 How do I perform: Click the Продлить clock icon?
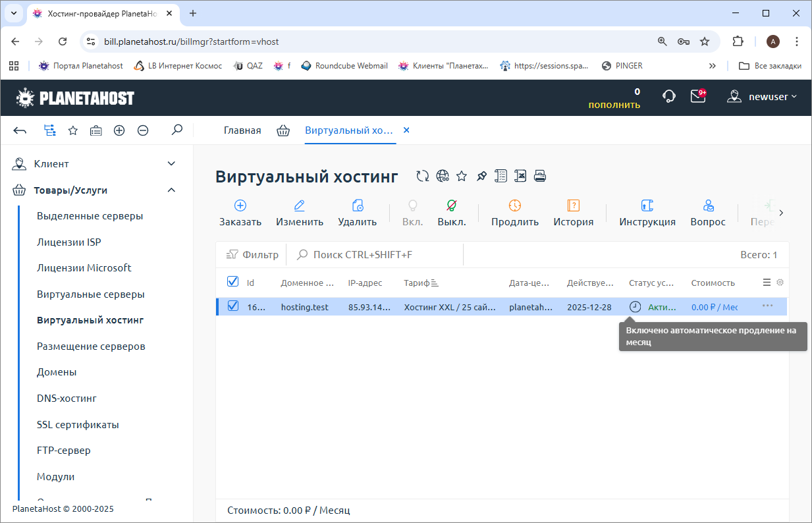(515, 206)
